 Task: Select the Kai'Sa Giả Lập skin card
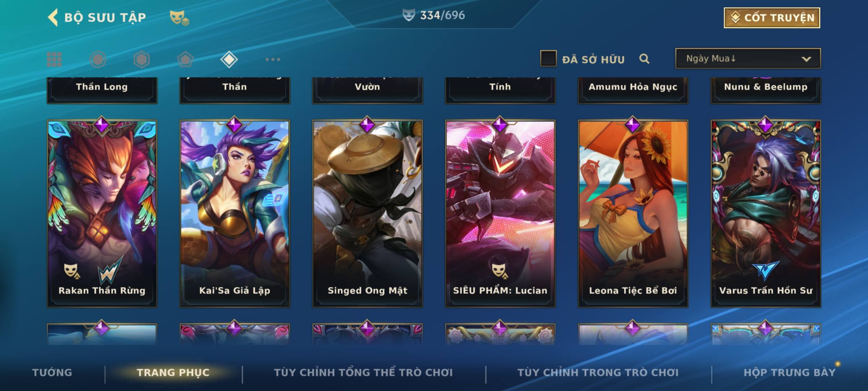[x=235, y=214]
